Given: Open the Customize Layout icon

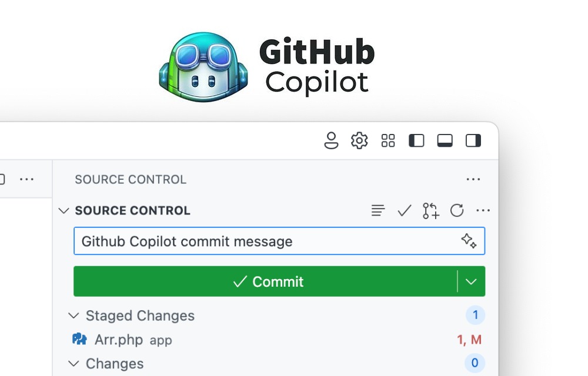Looking at the screenshot, I should click(x=387, y=140).
